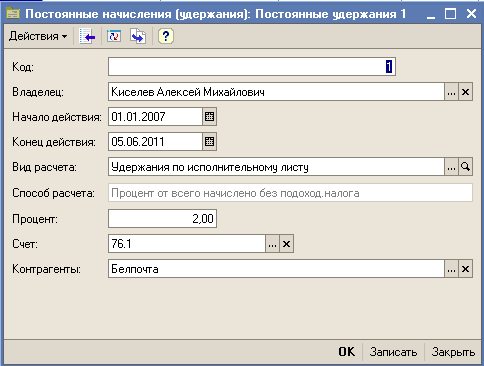484x366 pixels.
Task: Clear the Контрагенты field with X button
Action: pyautogui.click(x=466, y=269)
